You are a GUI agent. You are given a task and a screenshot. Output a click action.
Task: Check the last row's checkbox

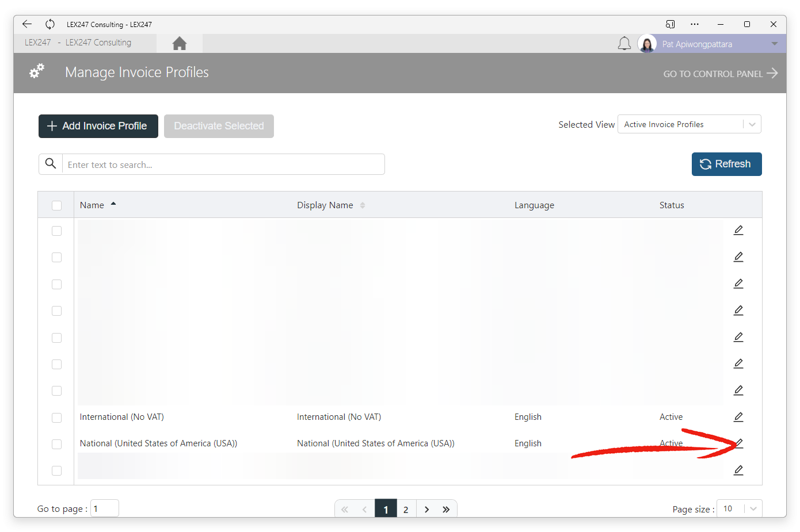(56, 470)
